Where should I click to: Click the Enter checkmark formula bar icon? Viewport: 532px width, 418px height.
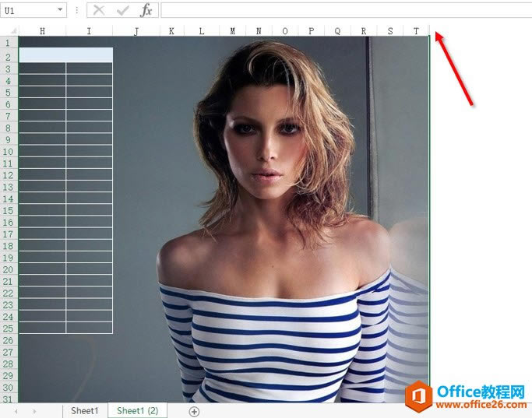(122, 11)
